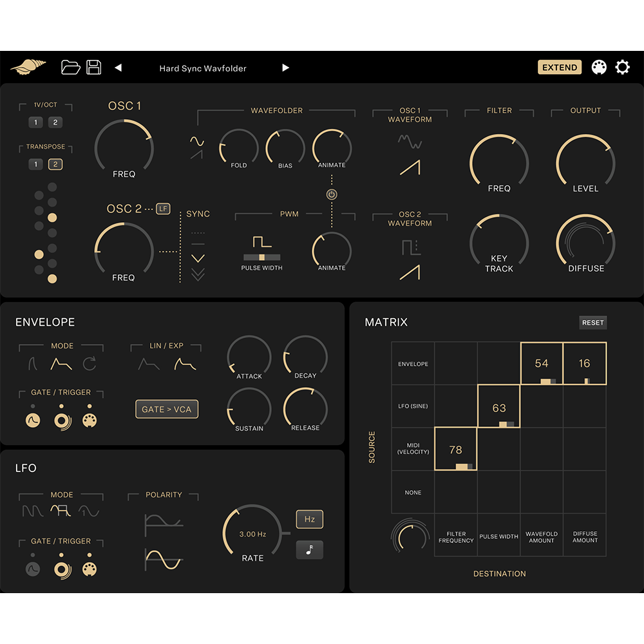Select the envelope loop mode icon
644x644 pixels.
click(x=90, y=363)
